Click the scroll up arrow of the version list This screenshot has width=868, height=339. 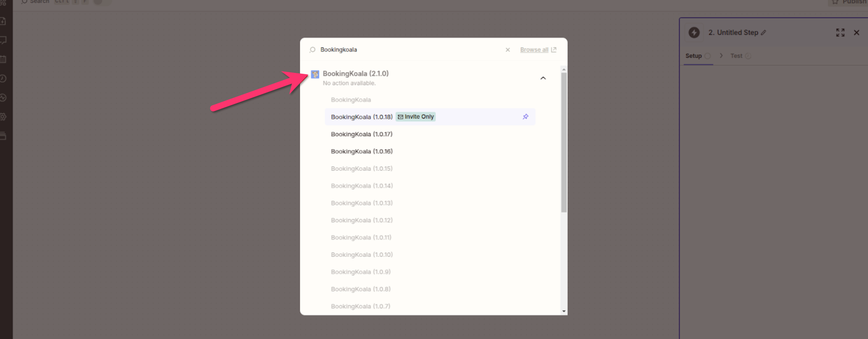(x=564, y=69)
